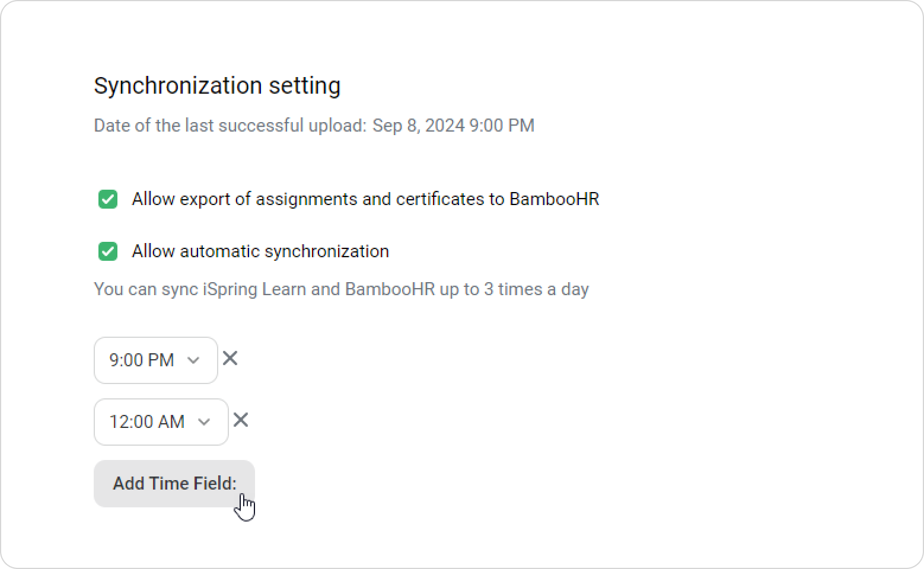Add a new time field
Image resolution: width=924 pixels, height=569 pixels.
click(x=174, y=484)
